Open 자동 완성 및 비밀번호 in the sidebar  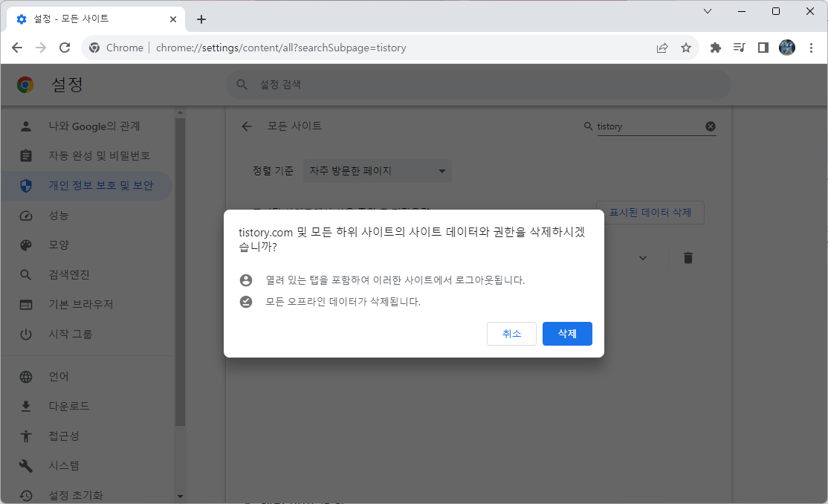tap(87, 156)
